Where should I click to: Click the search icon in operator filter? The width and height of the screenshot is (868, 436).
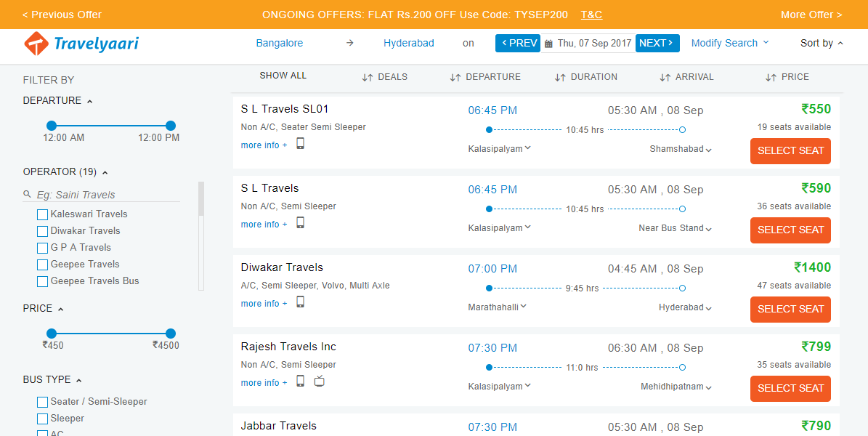[27, 195]
